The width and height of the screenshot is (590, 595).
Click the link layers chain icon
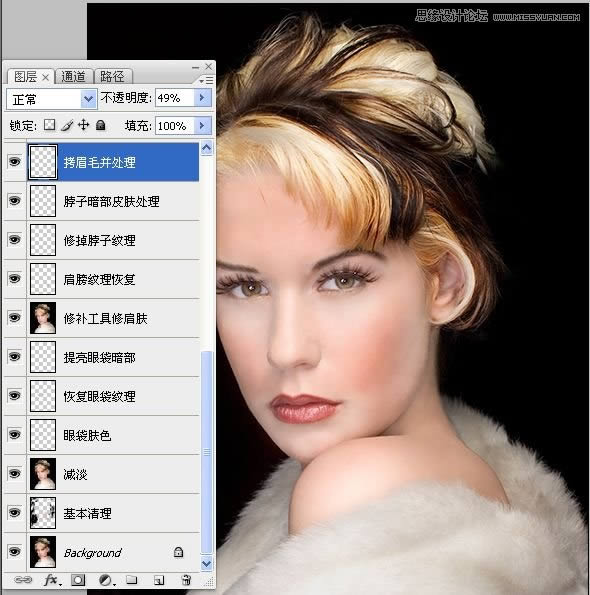click(x=23, y=580)
